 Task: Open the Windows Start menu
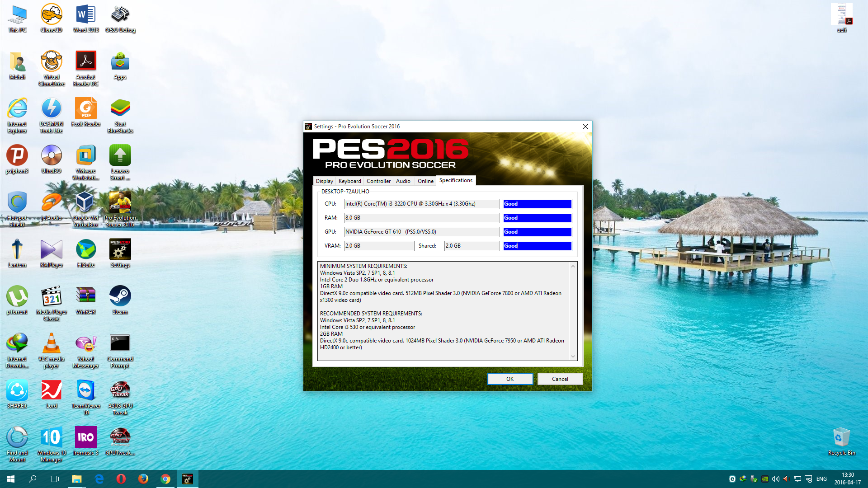click(x=11, y=479)
